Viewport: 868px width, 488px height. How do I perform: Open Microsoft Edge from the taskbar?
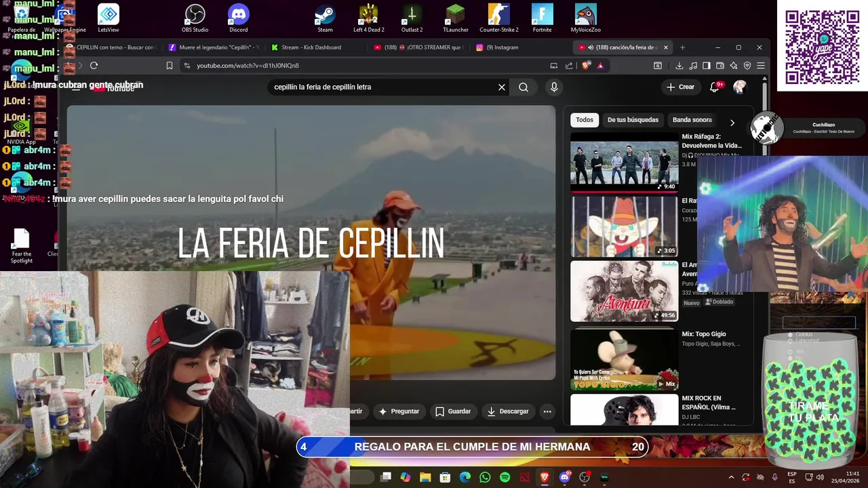pyautogui.click(x=465, y=477)
